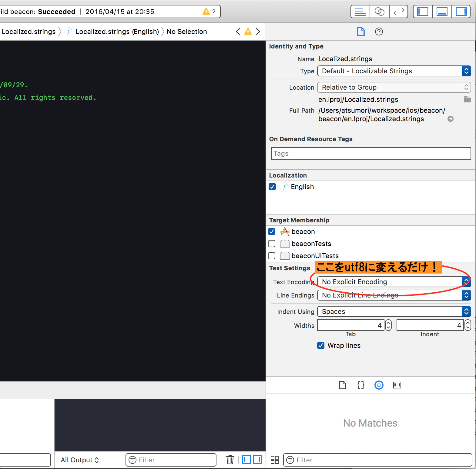Open Localized.strings jump bar item

click(x=28, y=32)
